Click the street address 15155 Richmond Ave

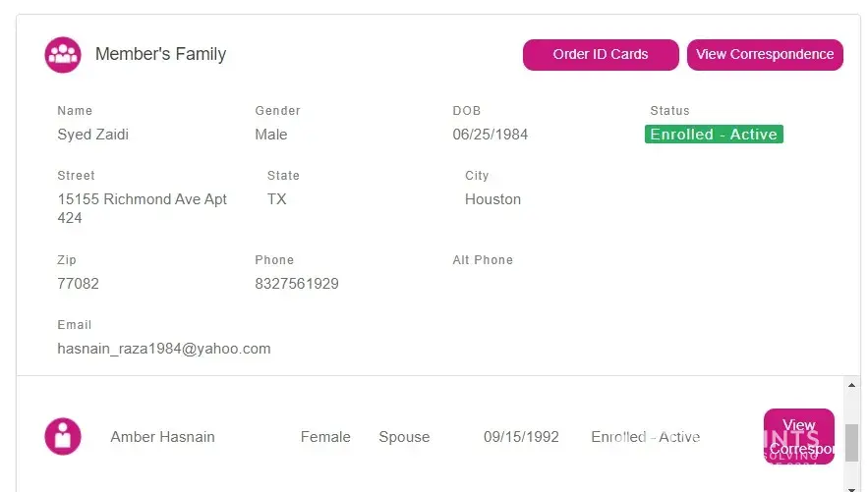pos(143,199)
